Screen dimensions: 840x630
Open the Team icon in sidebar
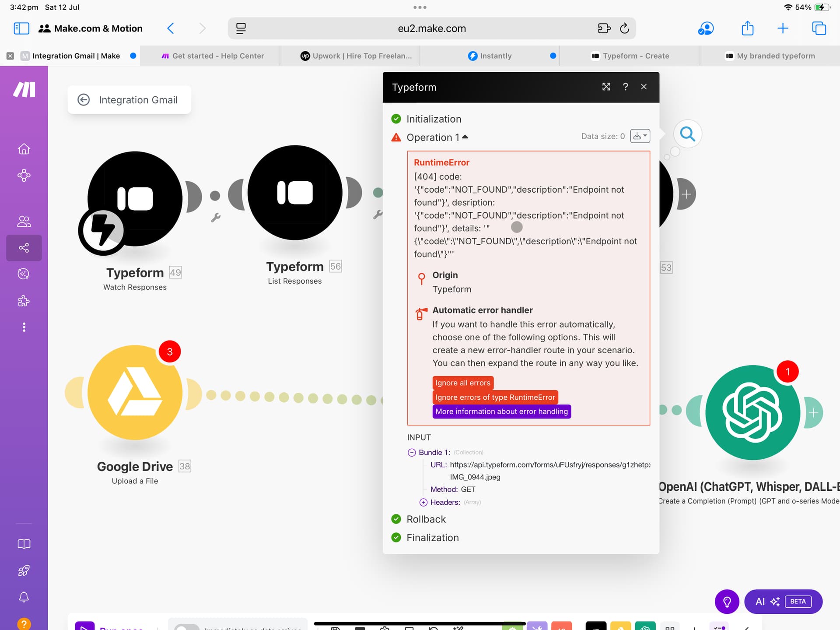pyautogui.click(x=24, y=222)
